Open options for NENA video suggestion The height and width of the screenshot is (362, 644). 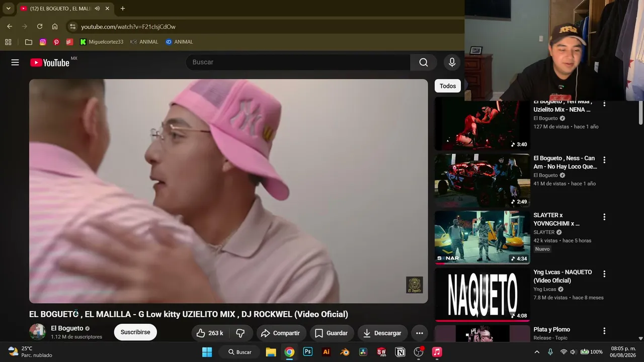coord(604,104)
